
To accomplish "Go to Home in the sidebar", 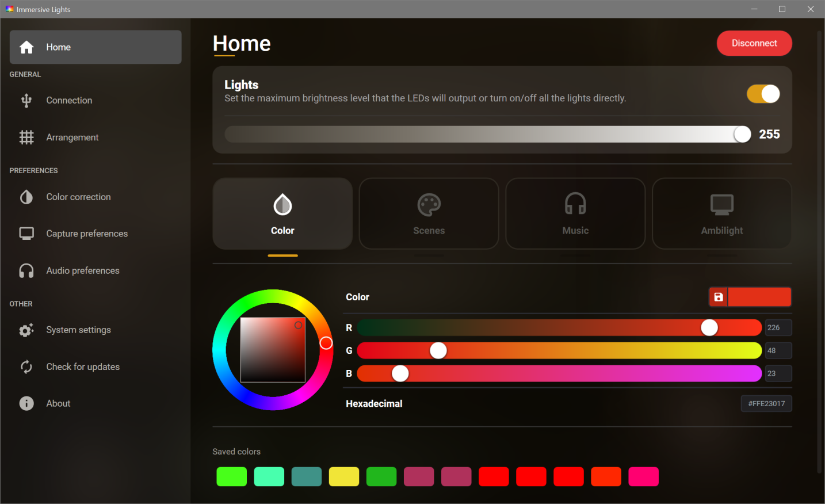I will click(96, 47).
